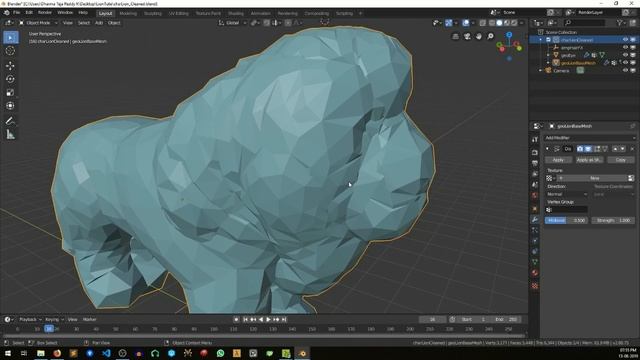Viewport: 640px width, 360px height.
Task: Open the Modifiers properties tab
Action: pyautogui.click(x=535, y=220)
